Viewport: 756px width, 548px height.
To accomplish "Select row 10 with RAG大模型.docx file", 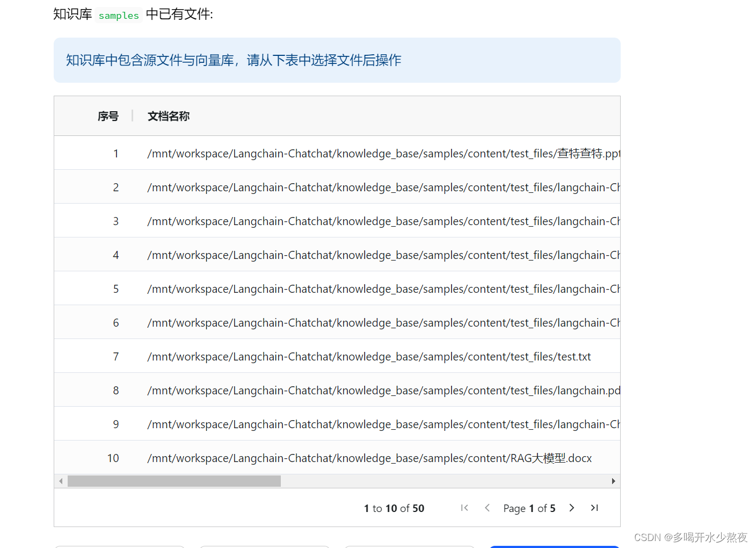I will (x=337, y=458).
